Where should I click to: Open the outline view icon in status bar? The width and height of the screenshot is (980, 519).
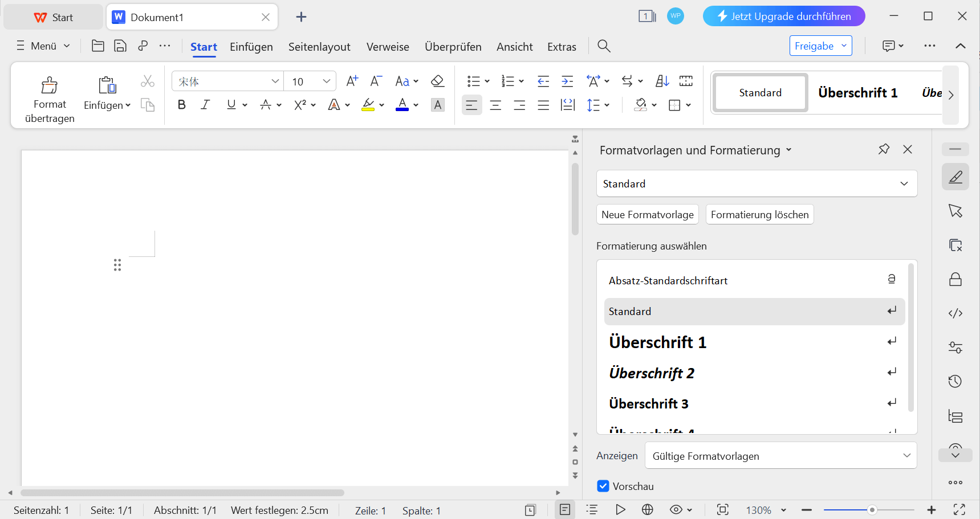click(592, 510)
